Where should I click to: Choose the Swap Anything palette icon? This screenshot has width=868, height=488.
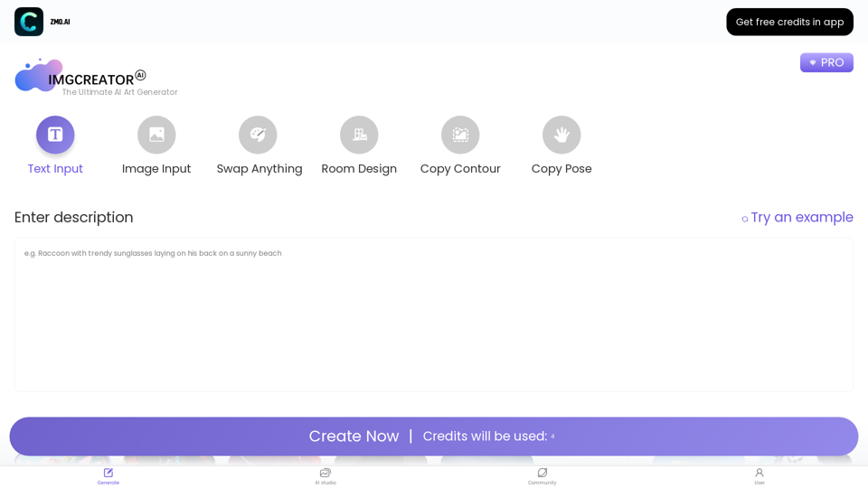[258, 135]
